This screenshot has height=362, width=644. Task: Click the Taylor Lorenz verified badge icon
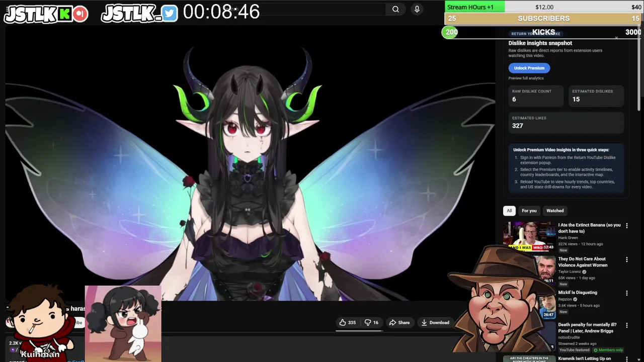pos(584,271)
